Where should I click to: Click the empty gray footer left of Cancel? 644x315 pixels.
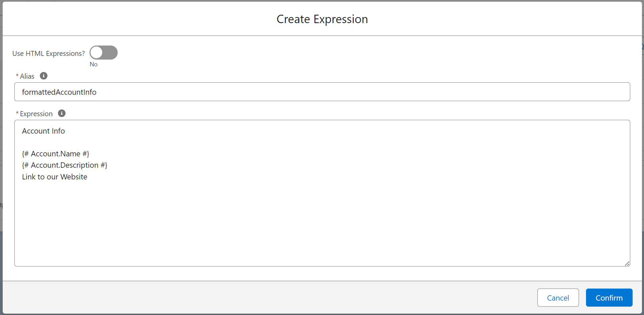pos(268,298)
